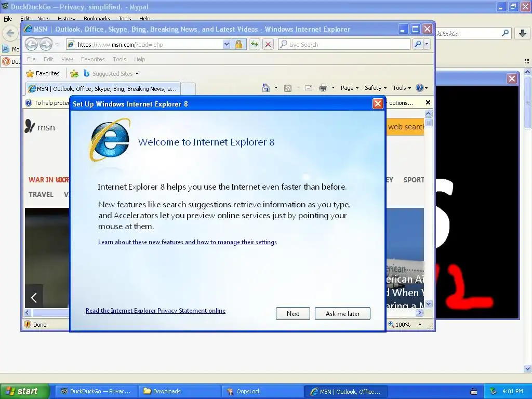The height and width of the screenshot is (399, 532).
Task: Click the information bar shield icon
Action: point(29,103)
